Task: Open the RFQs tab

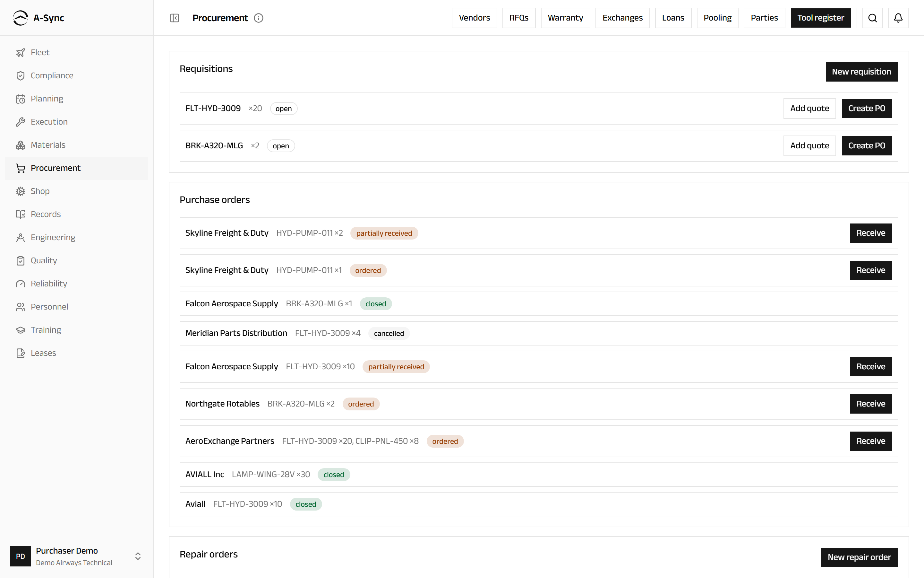Action: coord(519,18)
